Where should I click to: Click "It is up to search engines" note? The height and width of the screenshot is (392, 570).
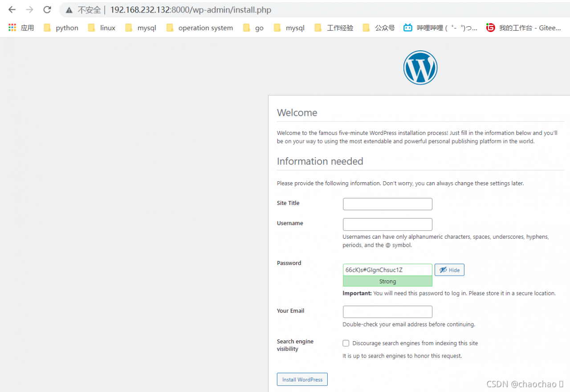[402, 356]
